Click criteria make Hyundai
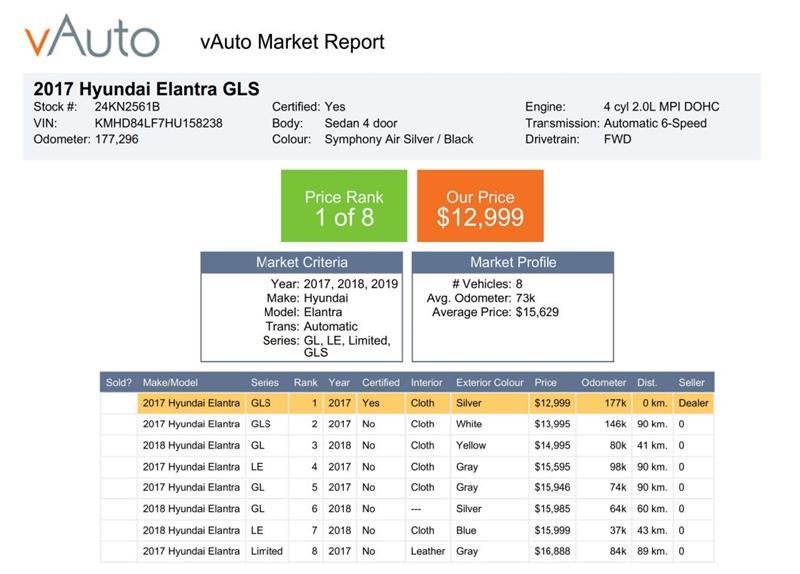The image size is (800, 574). point(326,298)
